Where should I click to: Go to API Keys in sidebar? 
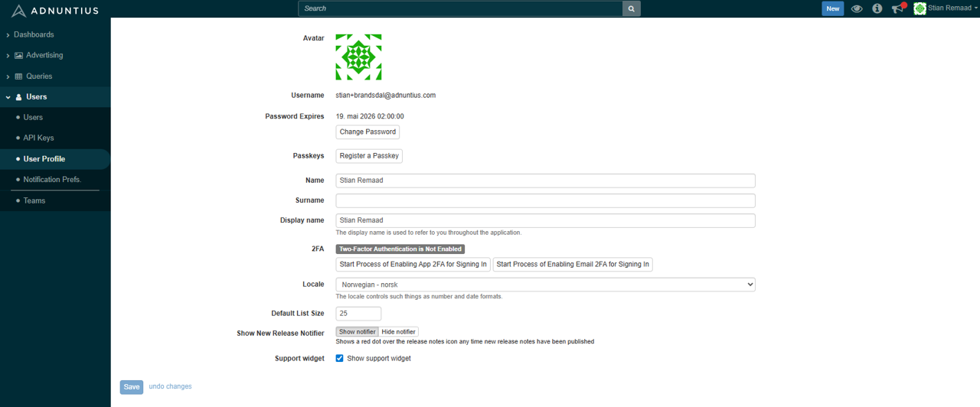pyautogui.click(x=38, y=138)
